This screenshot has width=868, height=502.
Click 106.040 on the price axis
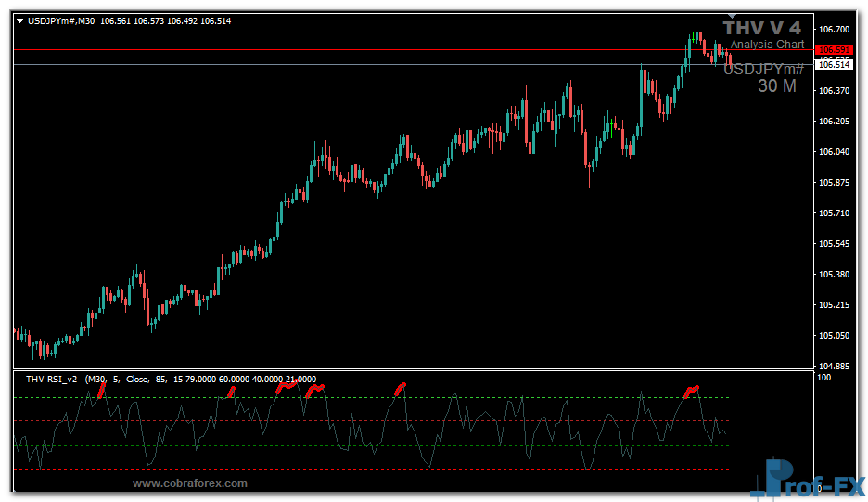click(835, 152)
